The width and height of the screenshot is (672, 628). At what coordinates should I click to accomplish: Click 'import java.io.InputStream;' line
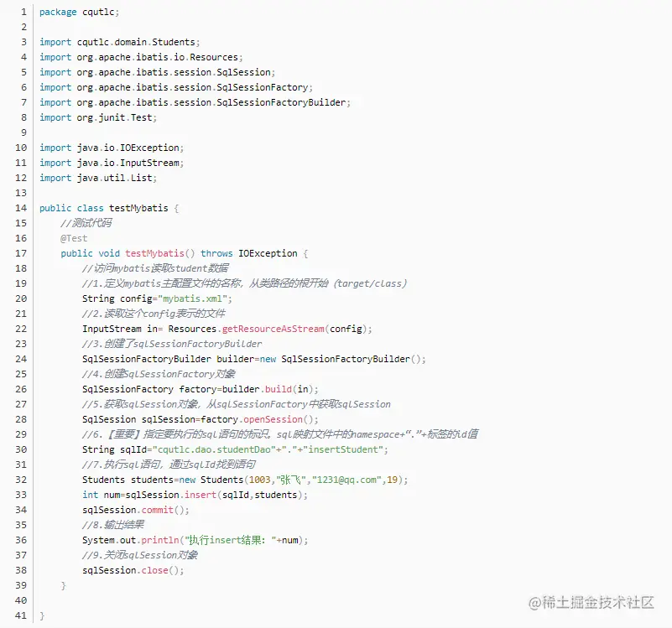112,163
